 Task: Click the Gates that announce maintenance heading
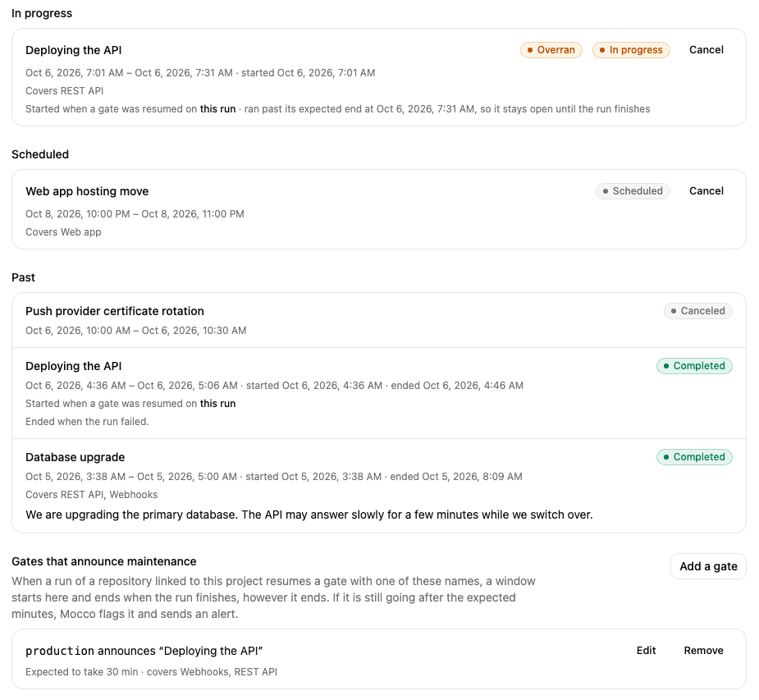coord(104,561)
